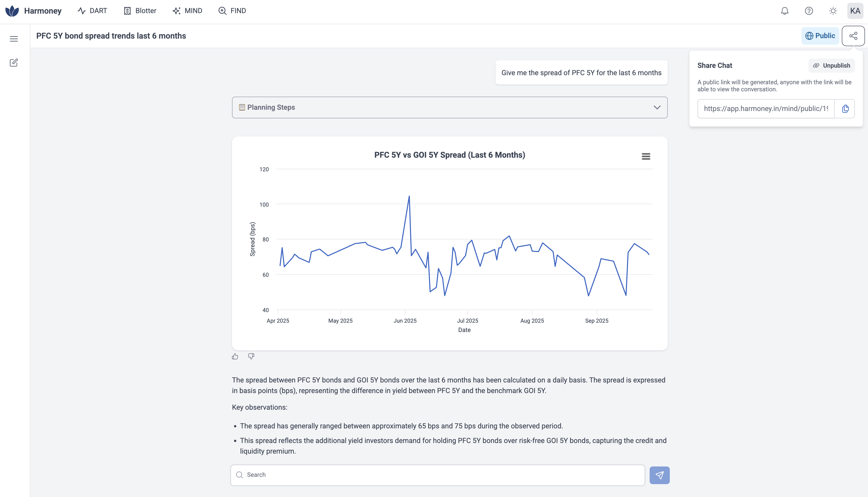Toggle the light/dark theme sun icon
868x497 pixels.
point(833,11)
